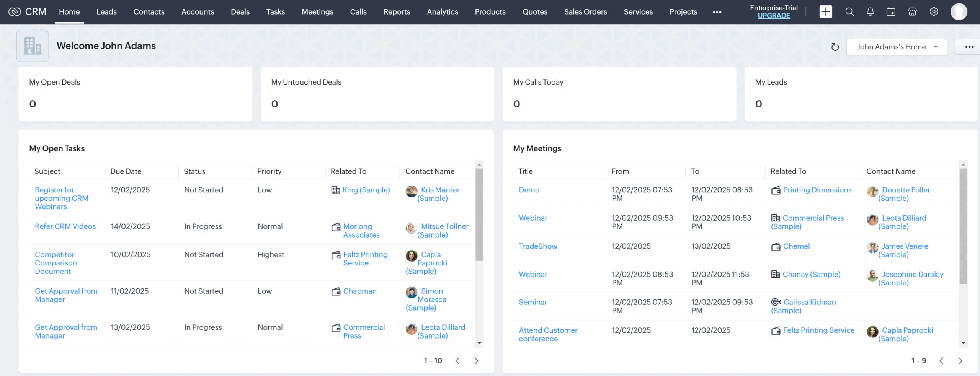Go to next page of My Meetings
This screenshot has height=376, width=980.
click(x=960, y=360)
